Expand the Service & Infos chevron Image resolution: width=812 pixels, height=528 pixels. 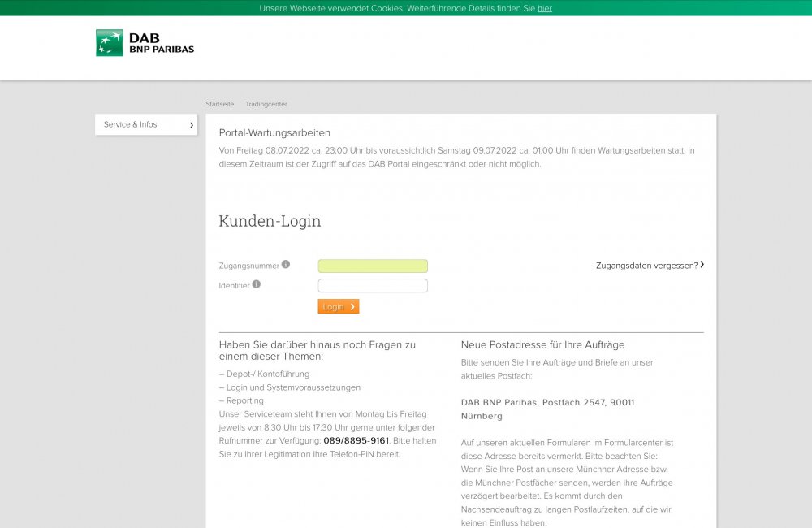[191, 125]
